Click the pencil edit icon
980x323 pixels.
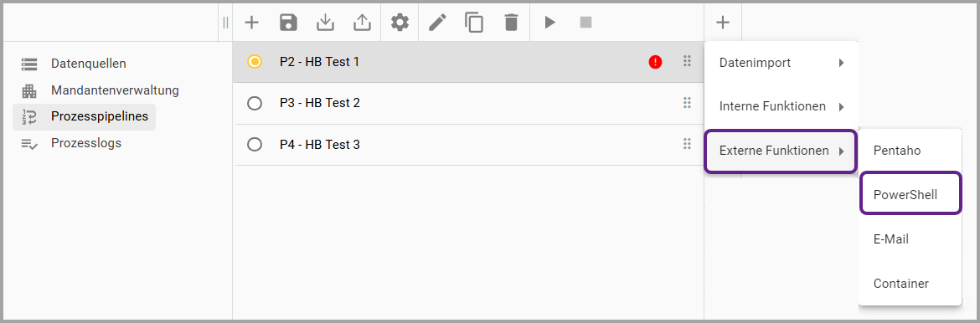coord(437,23)
